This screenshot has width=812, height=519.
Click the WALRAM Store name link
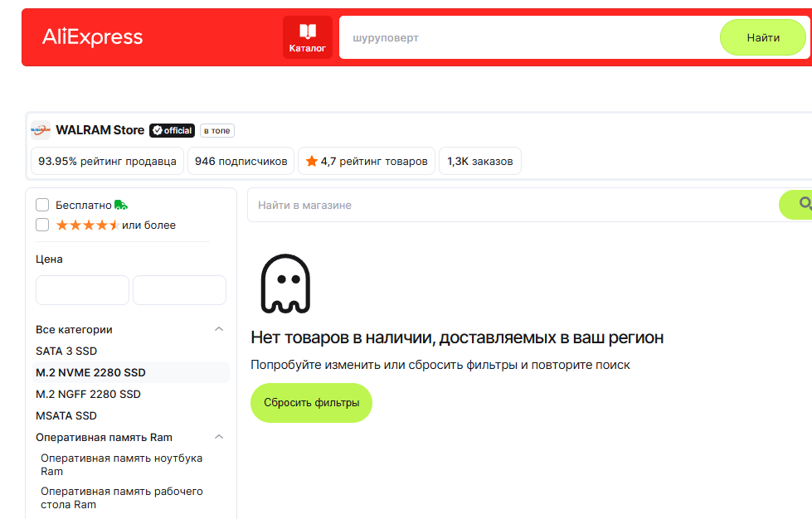(x=100, y=130)
